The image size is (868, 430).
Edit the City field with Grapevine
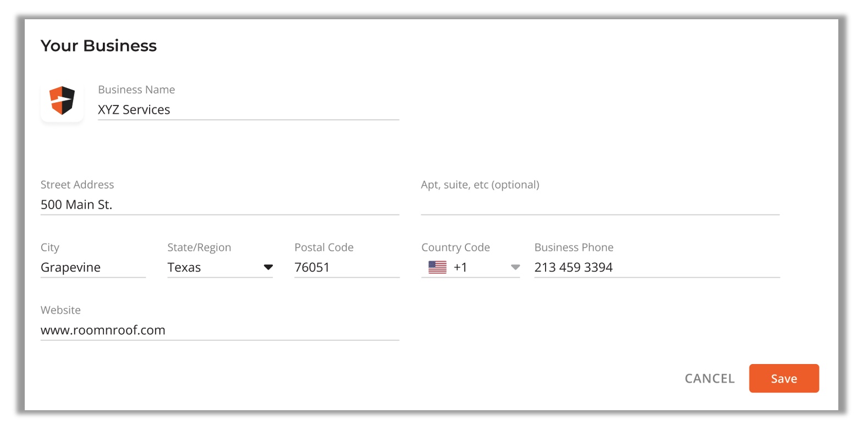coord(93,267)
